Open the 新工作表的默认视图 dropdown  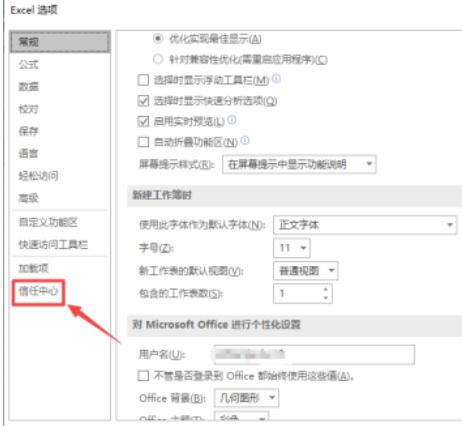306,271
